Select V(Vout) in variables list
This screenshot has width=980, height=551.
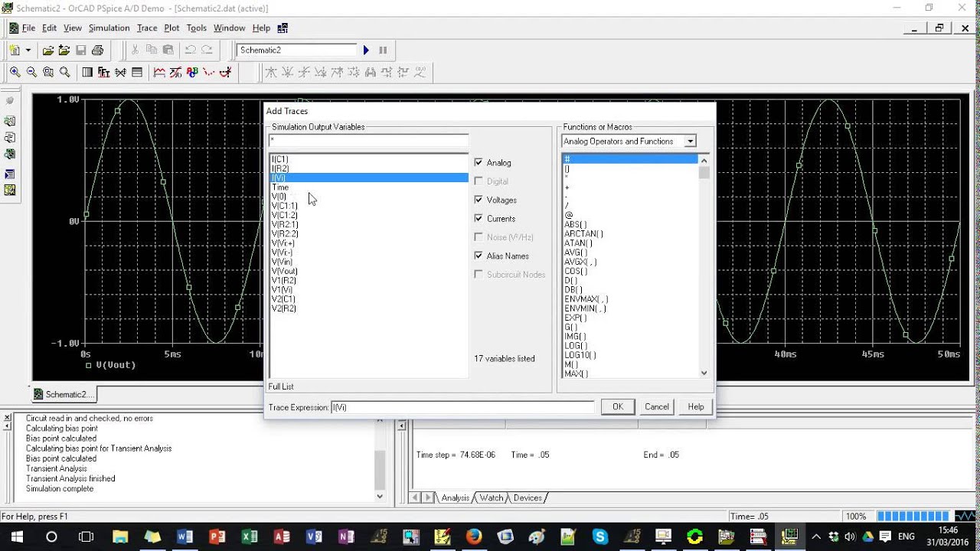click(284, 271)
